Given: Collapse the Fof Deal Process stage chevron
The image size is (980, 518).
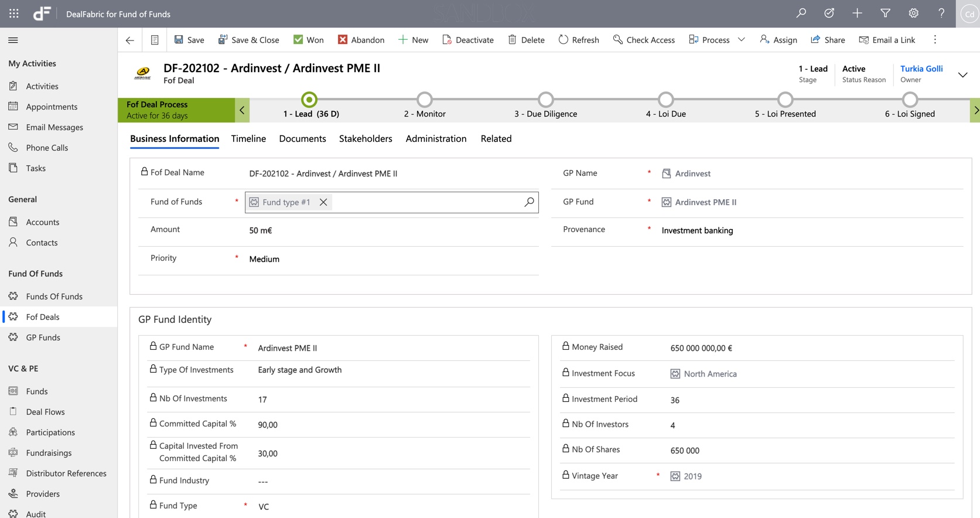Looking at the screenshot, I should tap(242, 110).
